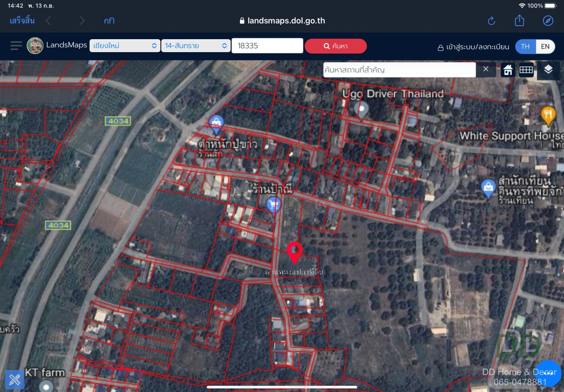This screenshot has width=564, height=392.
Task: Open the LandsMaps hamburger menu
Action: tap(16, 46)
